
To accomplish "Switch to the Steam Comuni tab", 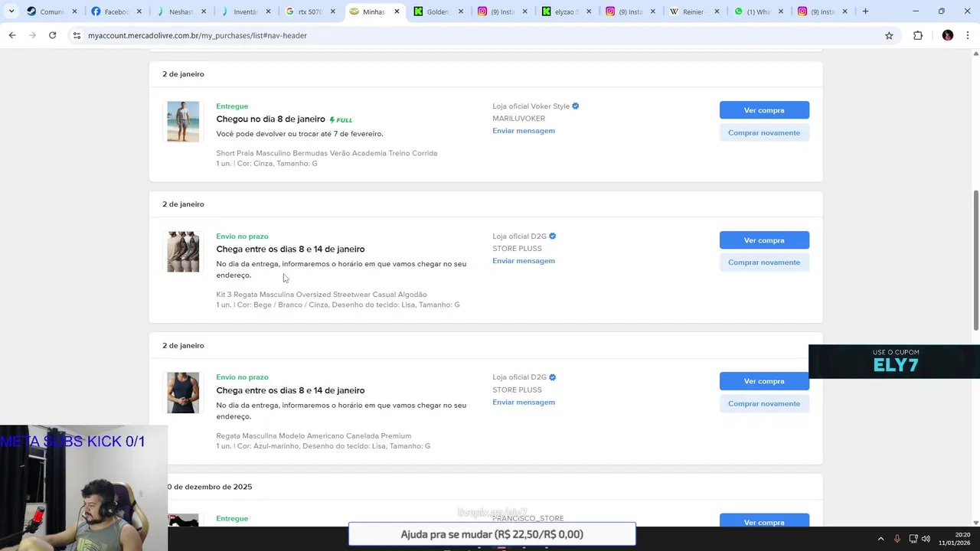I will point(51,11).
